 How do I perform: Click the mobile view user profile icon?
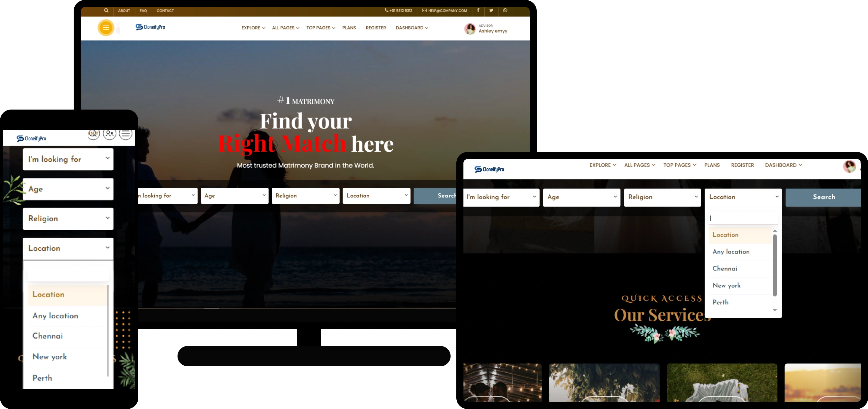(x=110, y=134)
